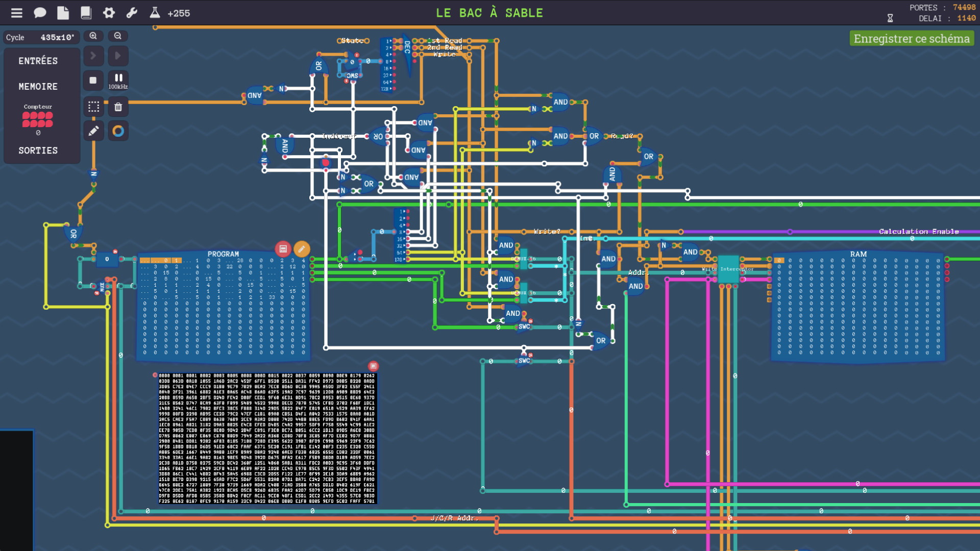The image size is (980, 551).
Task: Click Enregistrer ce schéma button
Action: [x=912, y=39]
